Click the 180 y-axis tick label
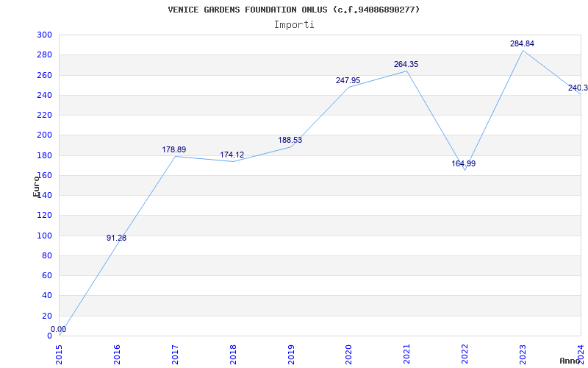588x368 pixels. click(45, 155)
